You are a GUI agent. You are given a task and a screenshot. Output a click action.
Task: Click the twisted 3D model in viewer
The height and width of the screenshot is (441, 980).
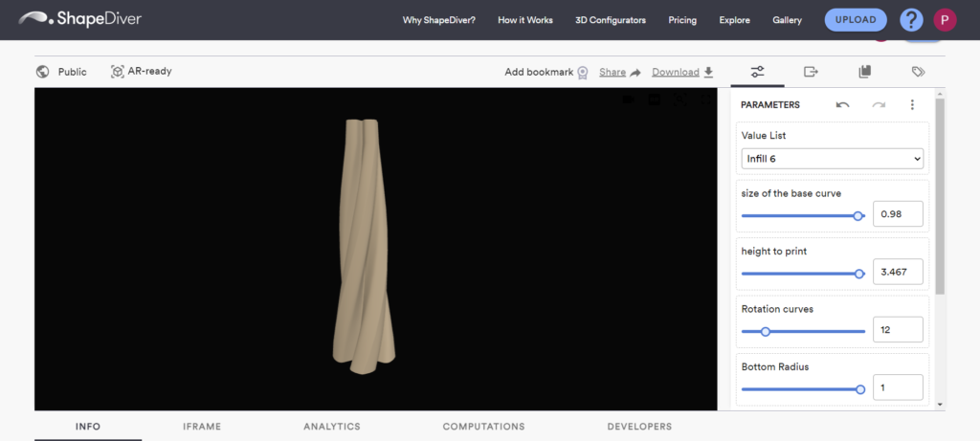pyautogui.click(x=364, y=247)
